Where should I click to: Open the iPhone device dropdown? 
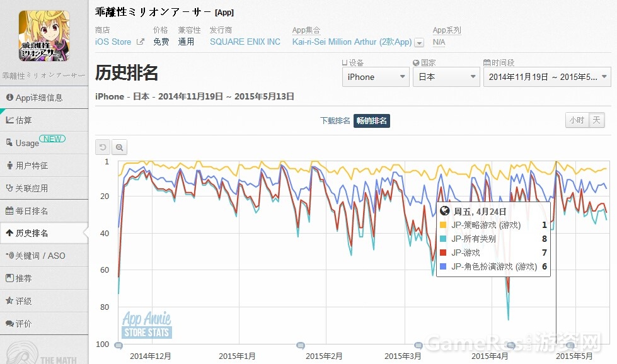pyautogui.click(x=376, y=77)
